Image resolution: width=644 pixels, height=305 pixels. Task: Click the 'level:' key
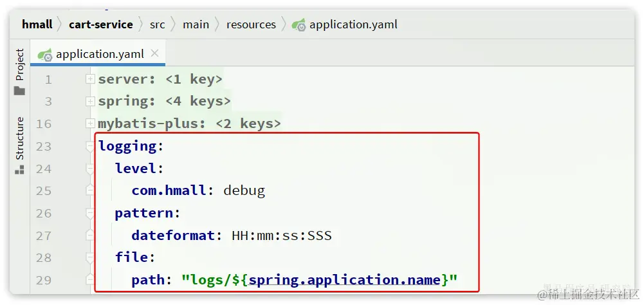pos(140,169)
